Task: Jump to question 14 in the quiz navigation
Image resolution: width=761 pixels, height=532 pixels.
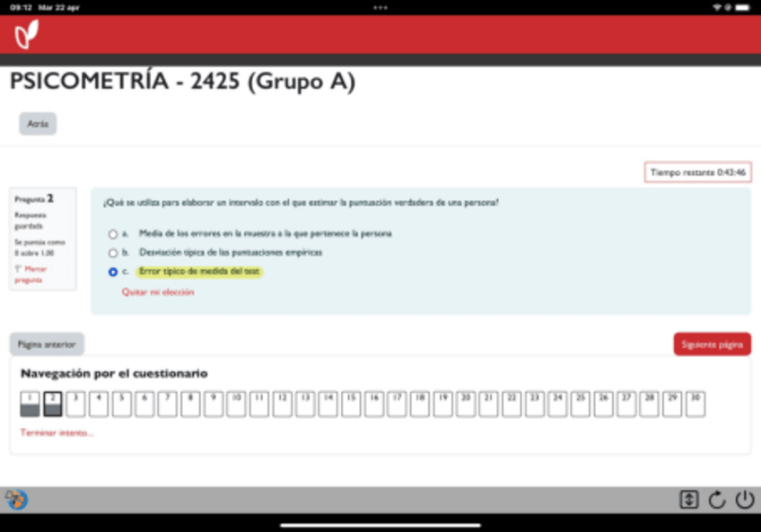Action: click(x=328, y=404)
